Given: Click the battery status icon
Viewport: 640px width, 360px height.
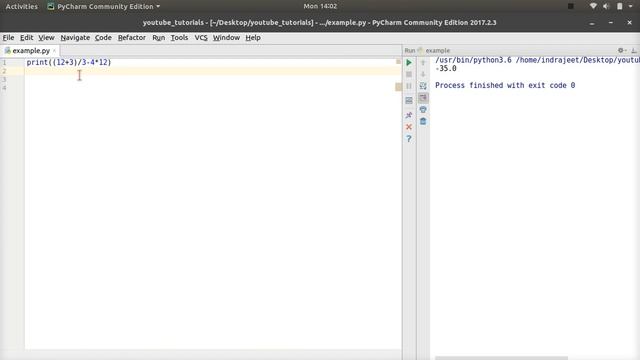Looking at the screenshot, I should (x=620, y=6).
